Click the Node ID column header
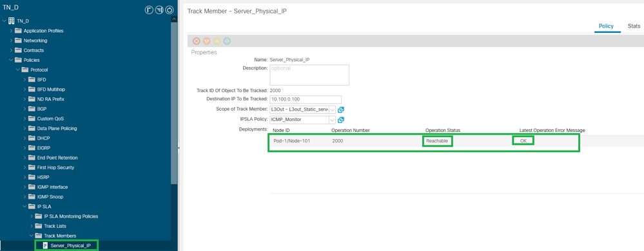644x251 pixels. (x=281, y=131)
